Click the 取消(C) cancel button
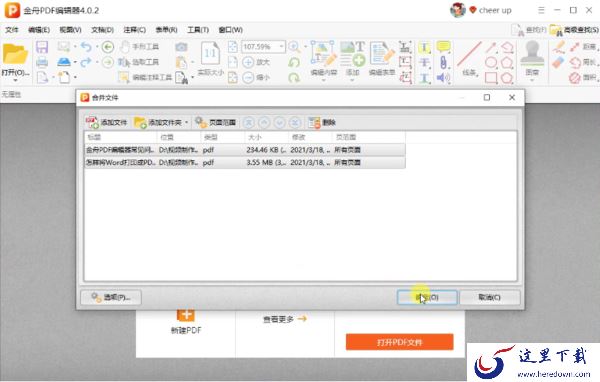 pyautogui.click(x=489, y=297)
